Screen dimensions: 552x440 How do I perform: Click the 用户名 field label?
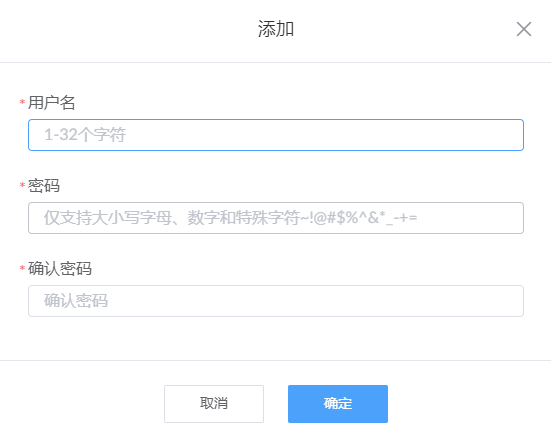(x=51, y=103)
